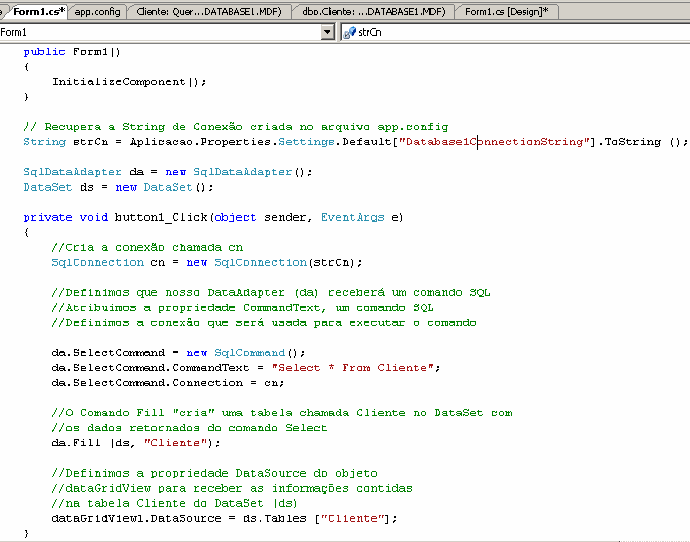Click the Form1 text in types combo box
This screenshot has height=542, width=690.
(14, 32)
